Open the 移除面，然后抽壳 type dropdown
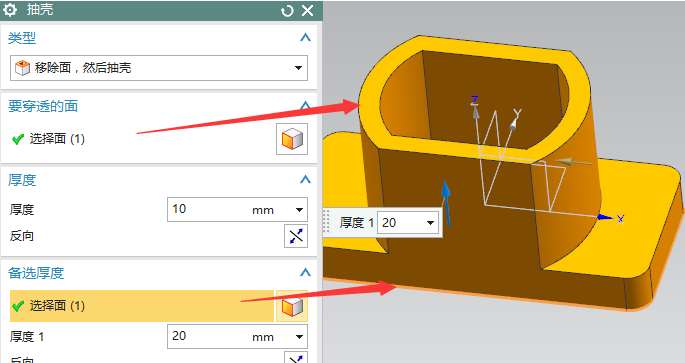The width and height of the screenshot is (685, 363). point(159,68)
